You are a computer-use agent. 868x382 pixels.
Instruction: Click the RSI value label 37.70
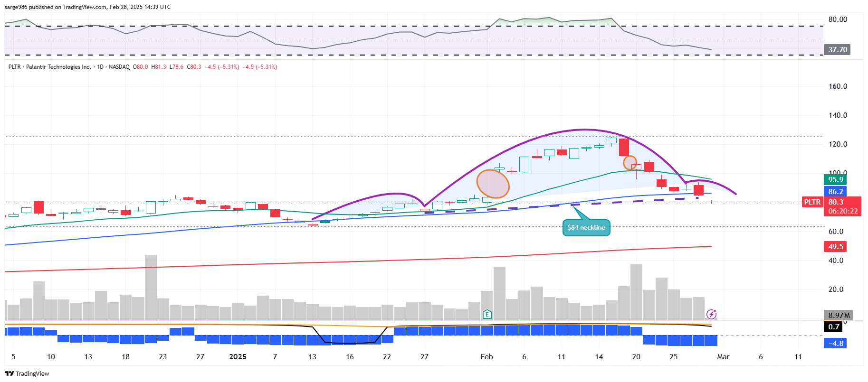[837, 50]
